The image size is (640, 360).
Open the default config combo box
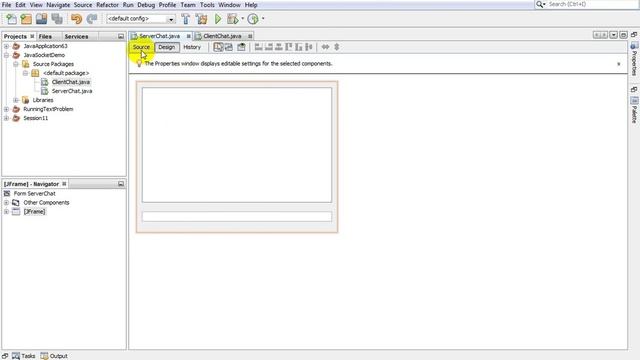[x=141, y=19]
